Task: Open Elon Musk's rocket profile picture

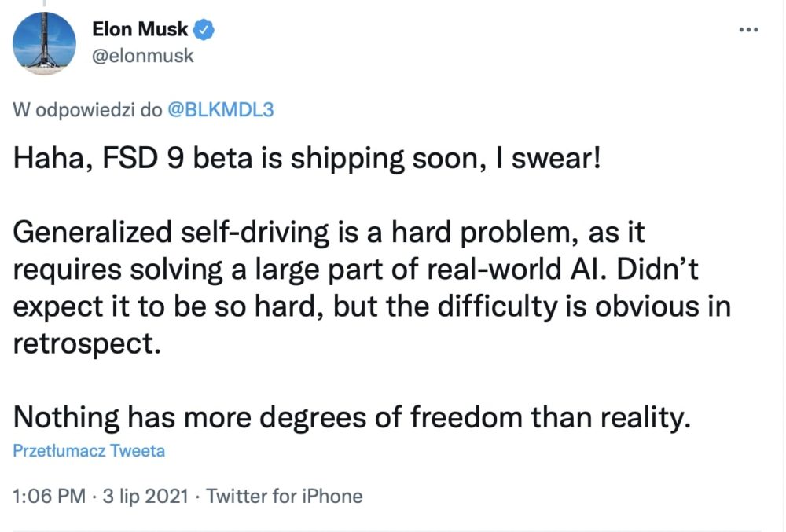Action: pos(44,44)
